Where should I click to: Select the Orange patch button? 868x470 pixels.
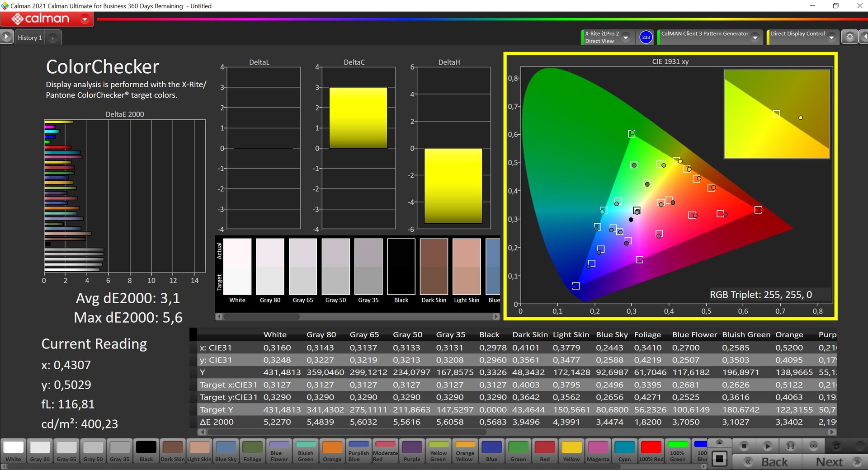pyautogui.click(x=332, y=451)
